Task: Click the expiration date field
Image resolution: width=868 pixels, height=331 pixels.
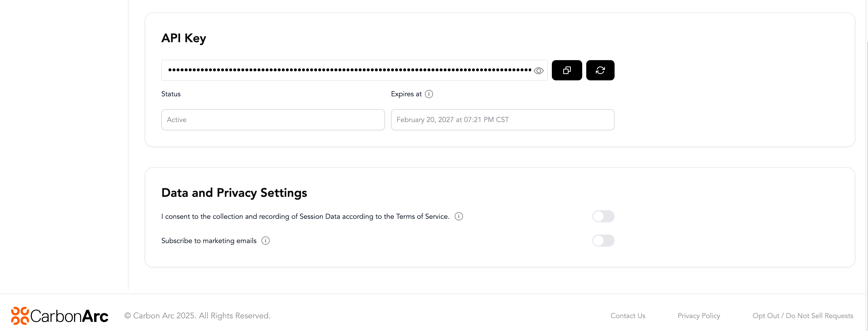Action: 502,120
